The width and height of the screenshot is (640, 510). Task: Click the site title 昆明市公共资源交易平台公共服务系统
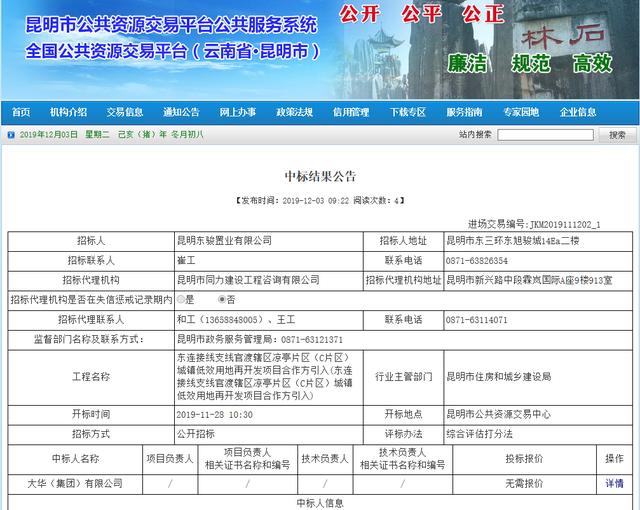coord(171,24)
